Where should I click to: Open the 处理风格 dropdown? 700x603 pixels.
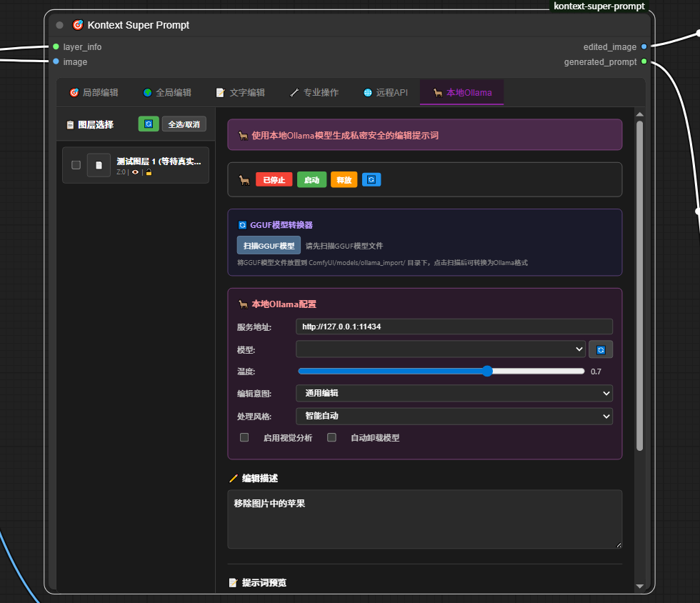(x=454, y=416)
